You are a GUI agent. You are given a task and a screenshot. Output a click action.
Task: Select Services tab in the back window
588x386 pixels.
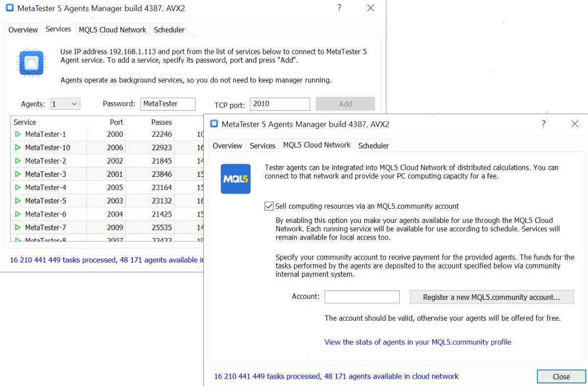(x=58, y=29)
